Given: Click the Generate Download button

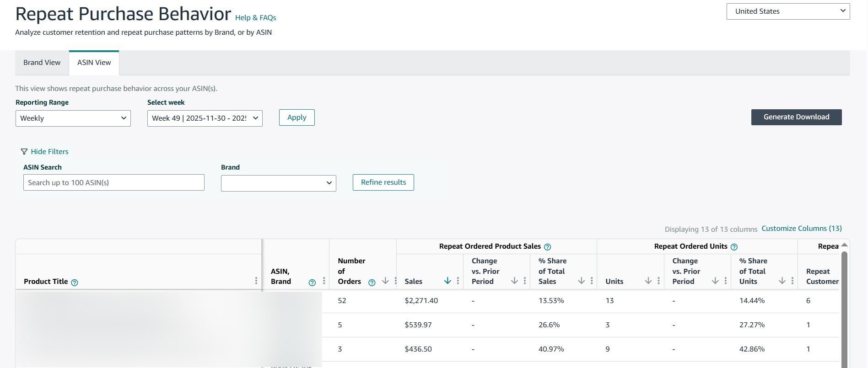Looking at the screenshot, I should point(796,117).
